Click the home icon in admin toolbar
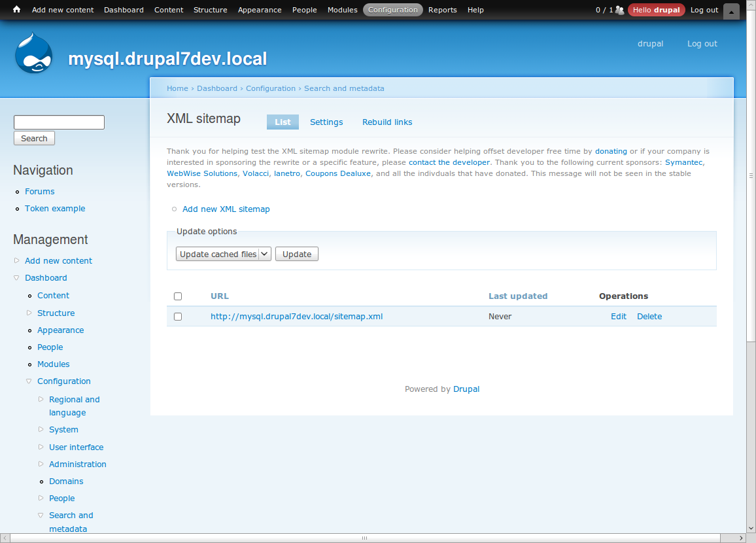 pyautogui.click(x=17, y=9)
